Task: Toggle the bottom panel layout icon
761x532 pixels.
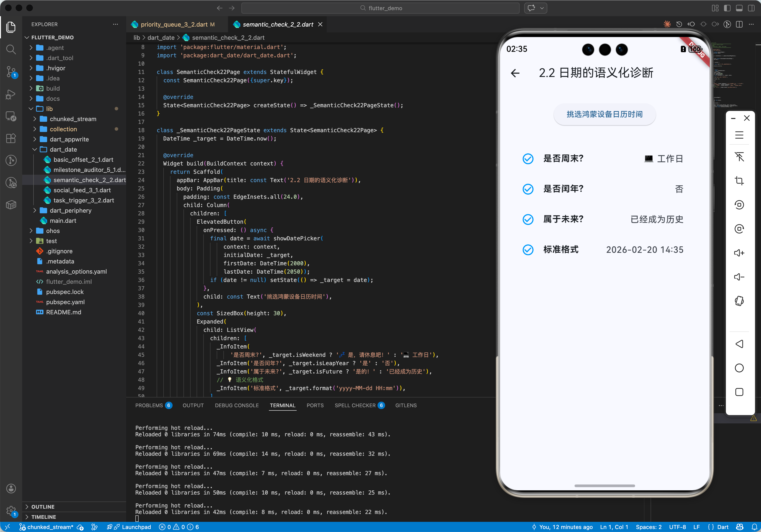Action: click(x=739, y=8)
